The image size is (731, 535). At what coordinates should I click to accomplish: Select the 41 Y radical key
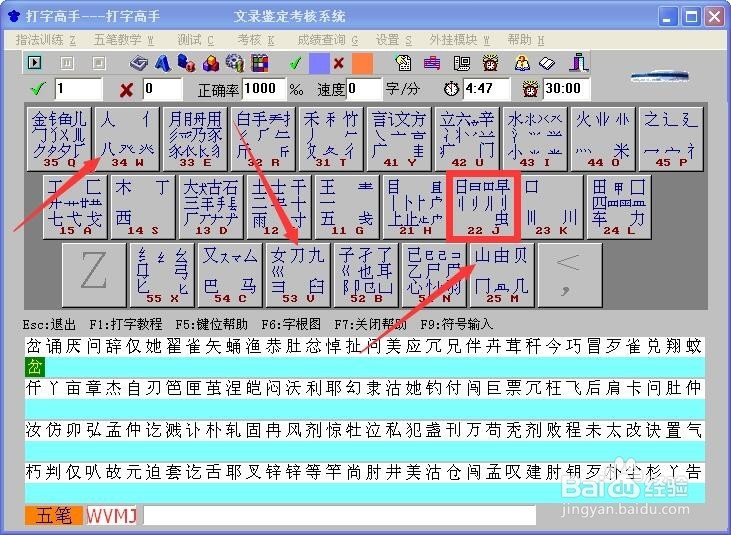(400, 139)
